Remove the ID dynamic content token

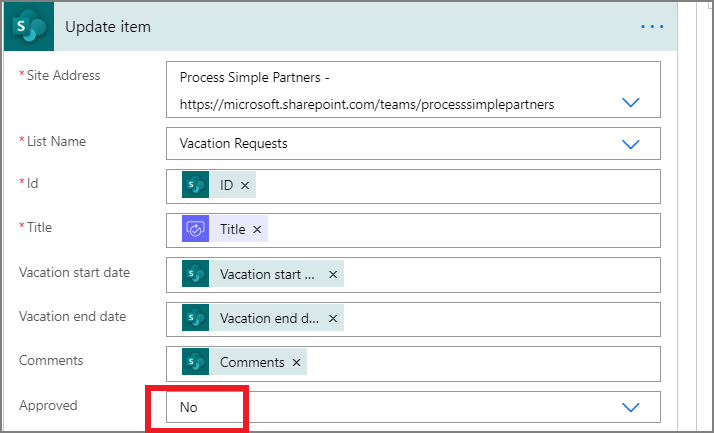tap(245, 185)
